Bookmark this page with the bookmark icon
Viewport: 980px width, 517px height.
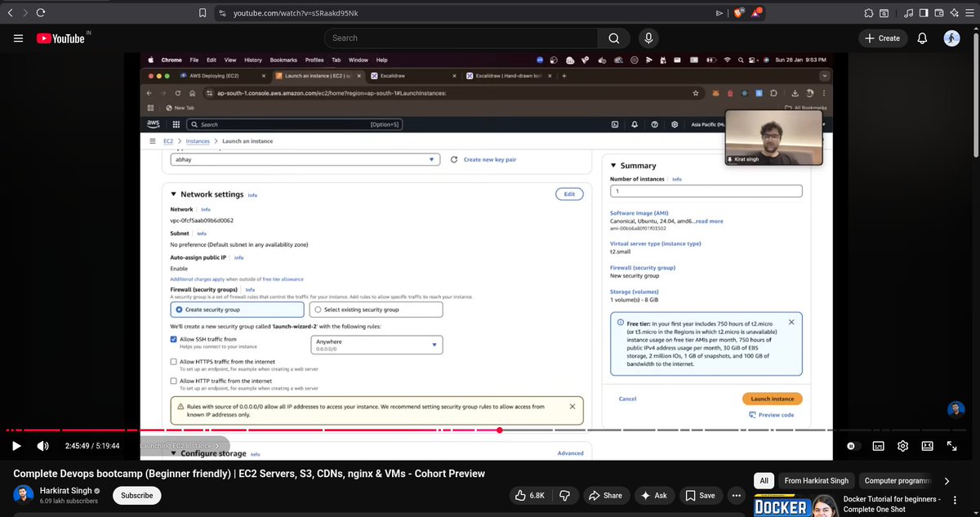pyautogui.click(x=203, y=12)
